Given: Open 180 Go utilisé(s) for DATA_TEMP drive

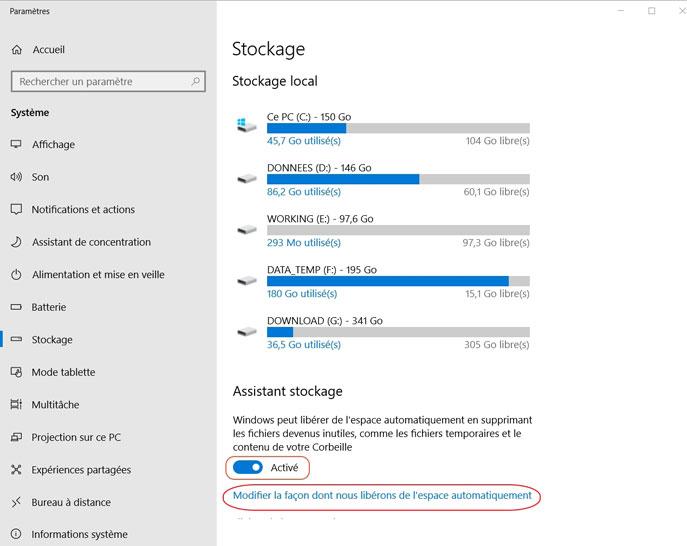Looking at the screenshot, I should tap(302, 294).
